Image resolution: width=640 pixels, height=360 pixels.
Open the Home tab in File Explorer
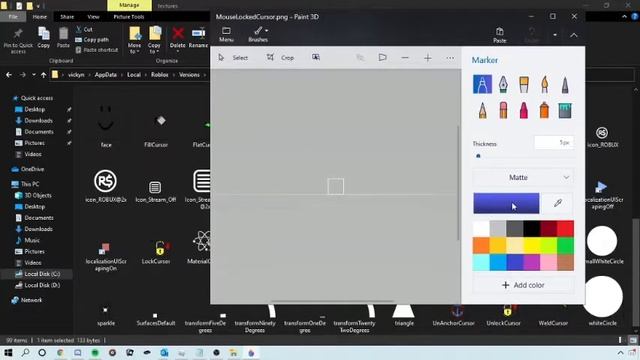pyautogui.click(x=40, y=17)
